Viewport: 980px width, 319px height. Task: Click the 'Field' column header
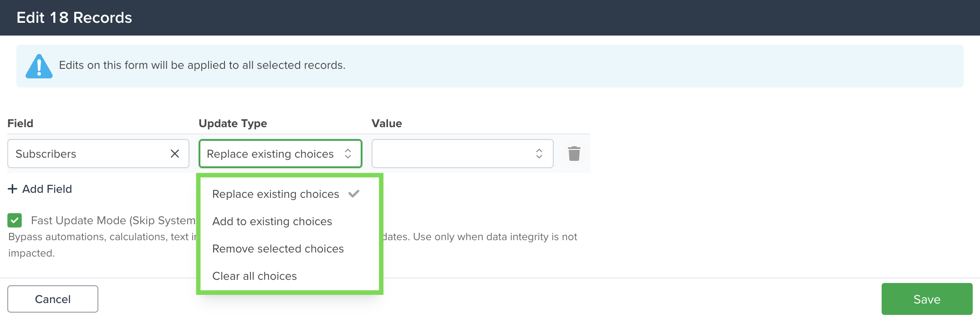pos(20,123)
